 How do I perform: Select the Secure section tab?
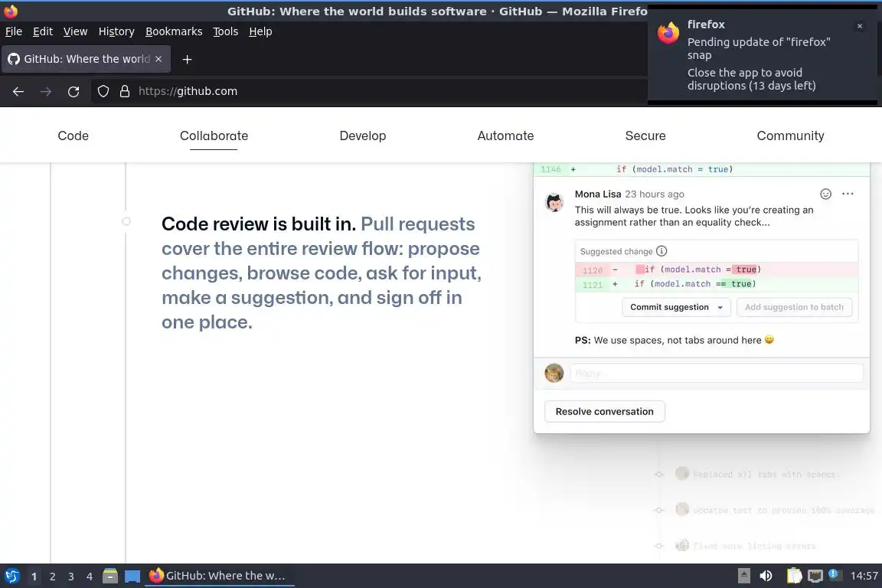645,136
